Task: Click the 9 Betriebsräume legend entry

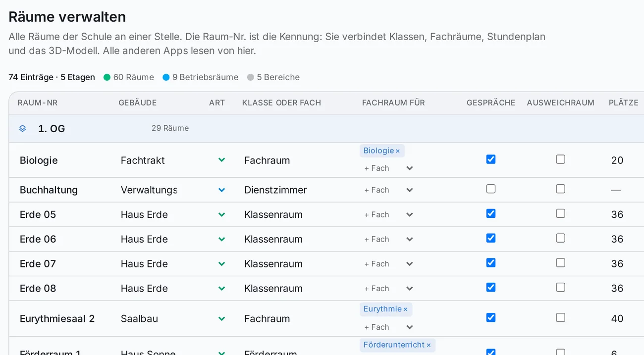Action: (201, 77)
